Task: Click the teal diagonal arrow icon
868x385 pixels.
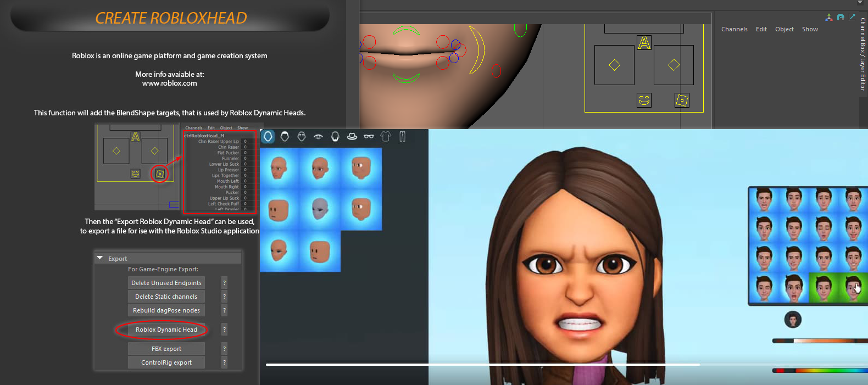Action: pos(852,17)
